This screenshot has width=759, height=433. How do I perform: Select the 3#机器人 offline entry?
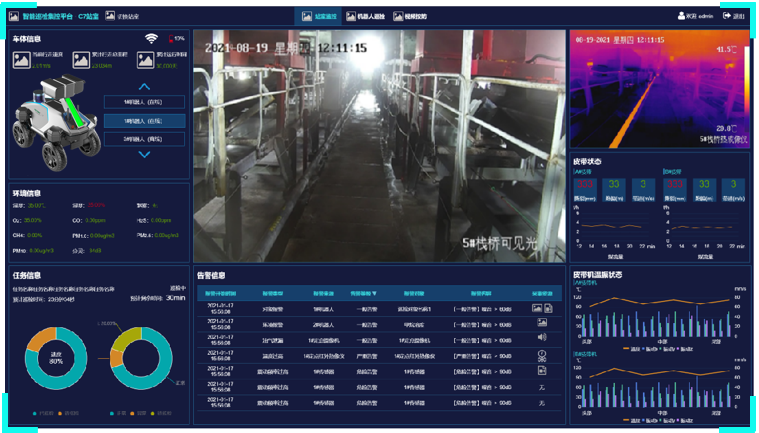(x=144, y=139)
